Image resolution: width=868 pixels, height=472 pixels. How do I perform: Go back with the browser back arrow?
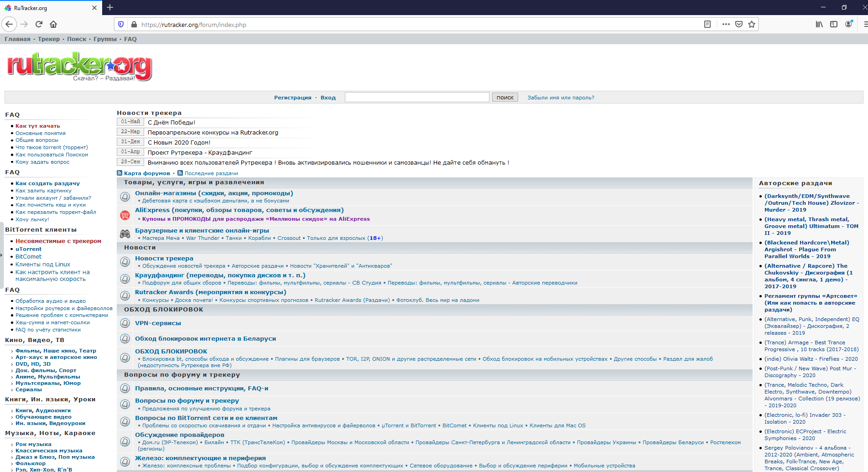click(9, 24)
